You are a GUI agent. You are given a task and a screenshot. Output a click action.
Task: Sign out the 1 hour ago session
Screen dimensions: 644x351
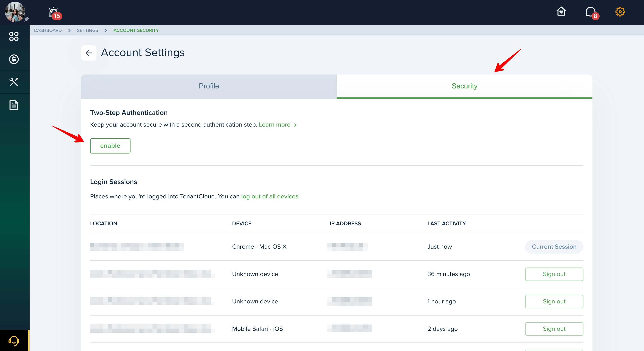click(x=554, y=301)
